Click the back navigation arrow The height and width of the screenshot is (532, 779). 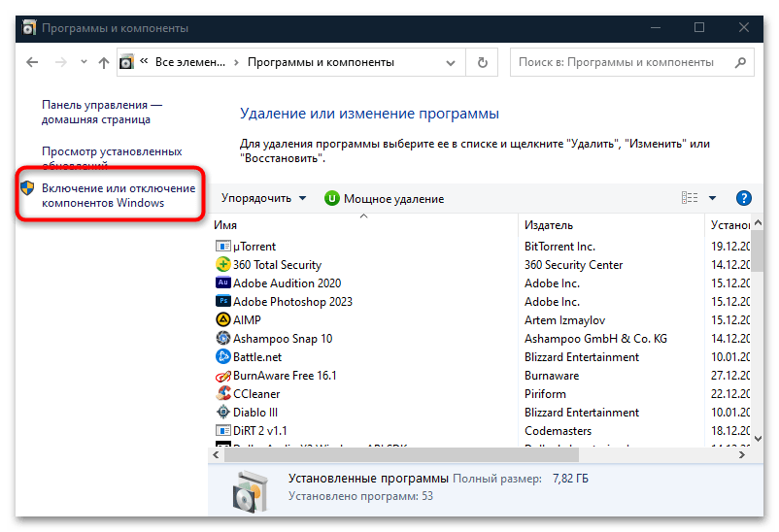click(x=32, y=63)
